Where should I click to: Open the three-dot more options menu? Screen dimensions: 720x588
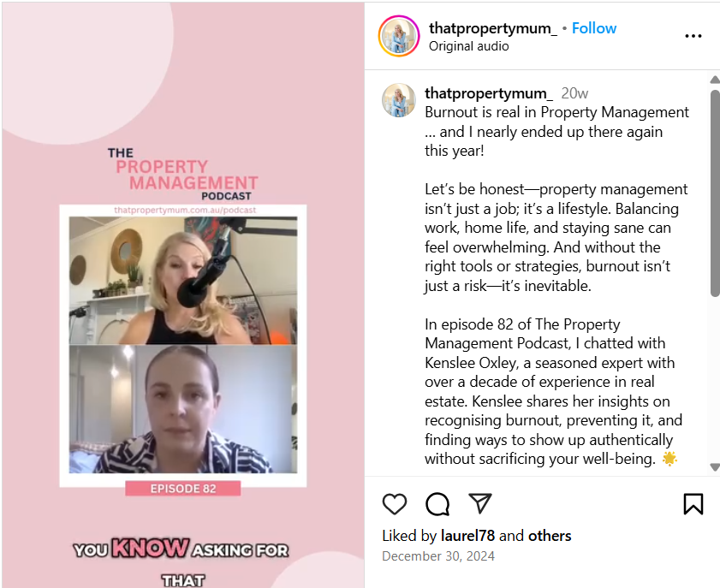pyautogui.click(x=693, y=36)
